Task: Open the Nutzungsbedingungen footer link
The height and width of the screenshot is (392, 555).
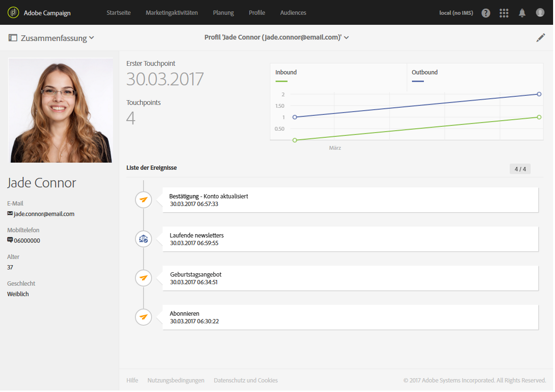Action: (x=176, y=380)
